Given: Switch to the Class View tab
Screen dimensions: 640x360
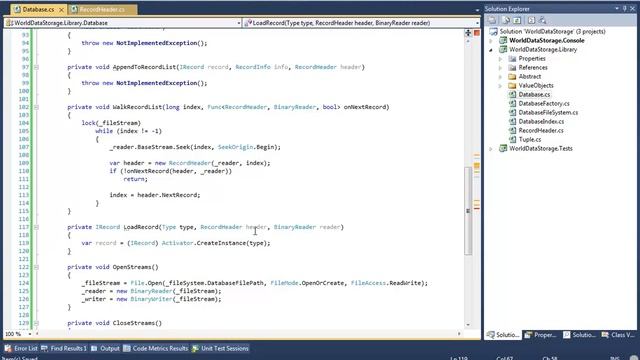Looking at the screenshot, I should tap(618, 335).
